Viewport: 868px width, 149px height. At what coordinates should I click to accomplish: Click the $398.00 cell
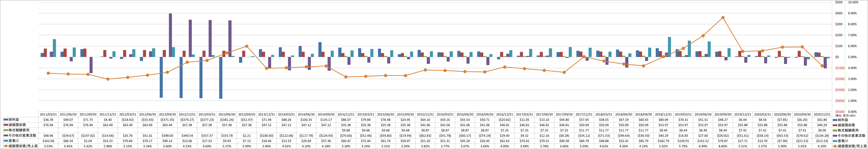pyautogui.click(x=168, y=136)
